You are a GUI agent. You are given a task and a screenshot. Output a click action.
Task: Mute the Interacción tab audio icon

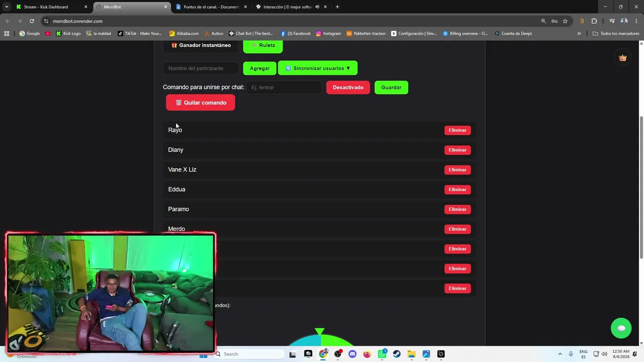[x=317, y=7]
